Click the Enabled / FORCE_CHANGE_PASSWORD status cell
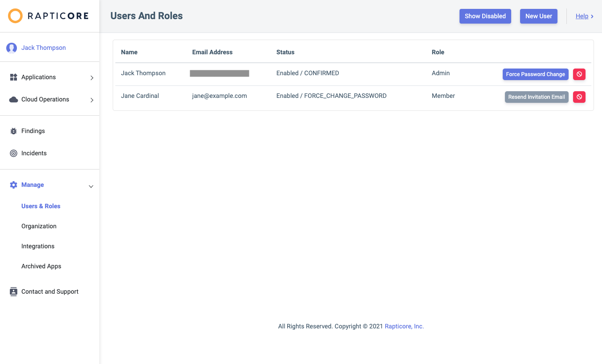 [x=331, y=96]
